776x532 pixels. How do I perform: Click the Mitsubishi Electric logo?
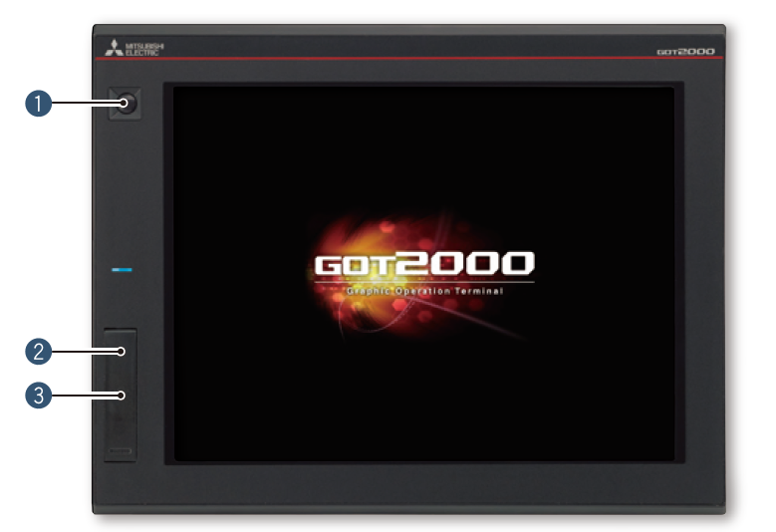coord(134,49)
